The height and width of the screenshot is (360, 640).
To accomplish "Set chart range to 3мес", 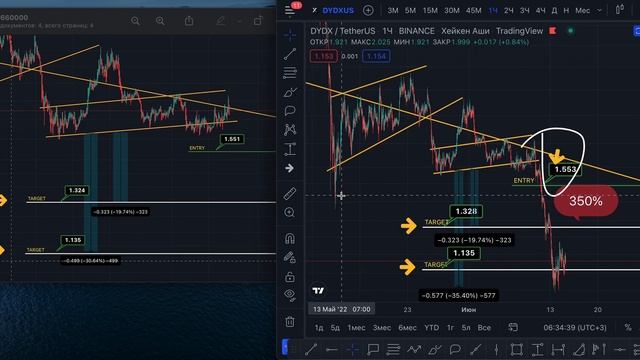I will tap(382, 328).
